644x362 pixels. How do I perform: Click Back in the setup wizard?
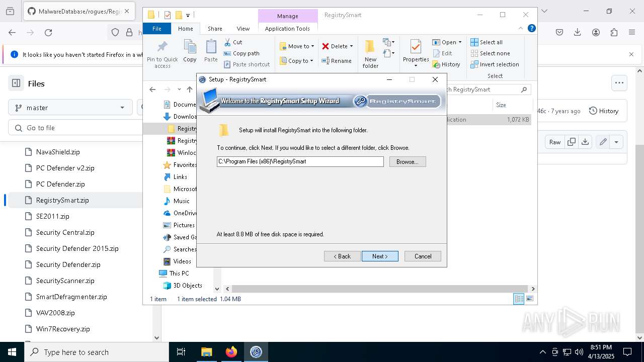(x=342, y=256)
